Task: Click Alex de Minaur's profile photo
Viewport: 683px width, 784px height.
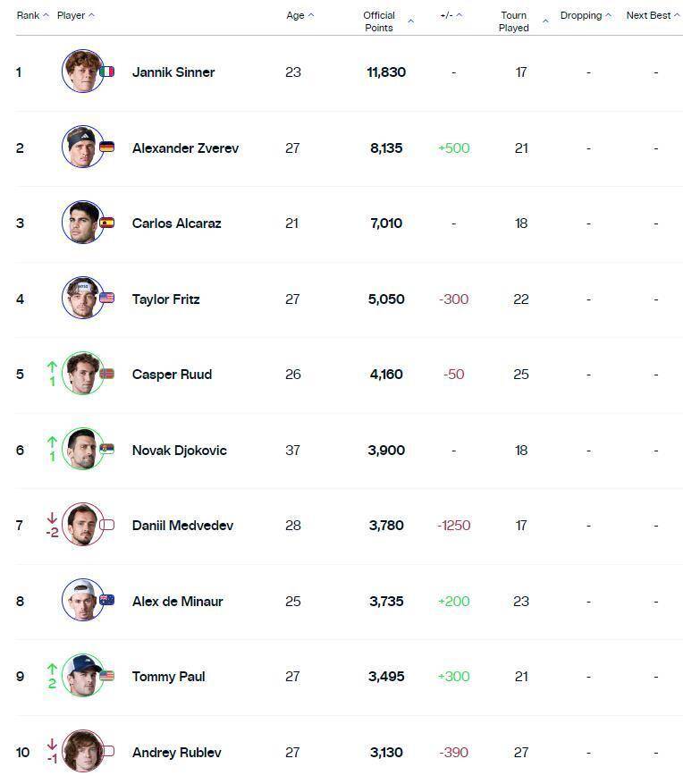Action: [82, 601]
